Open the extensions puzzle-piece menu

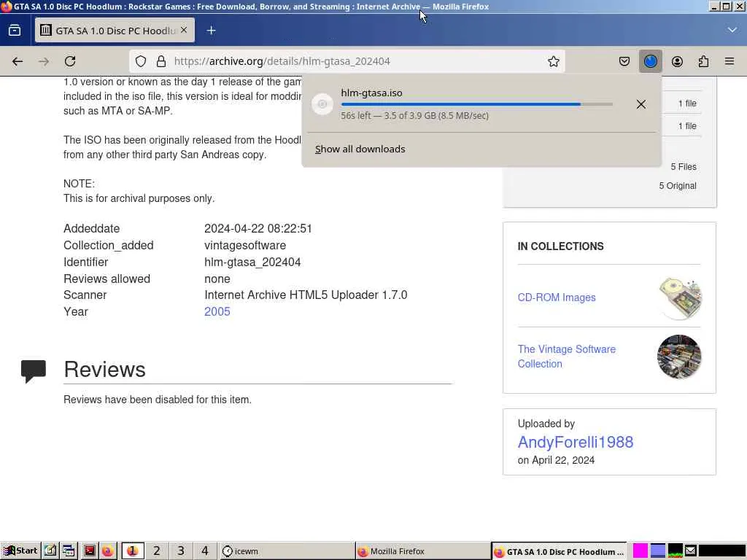[x=703, y=61]
